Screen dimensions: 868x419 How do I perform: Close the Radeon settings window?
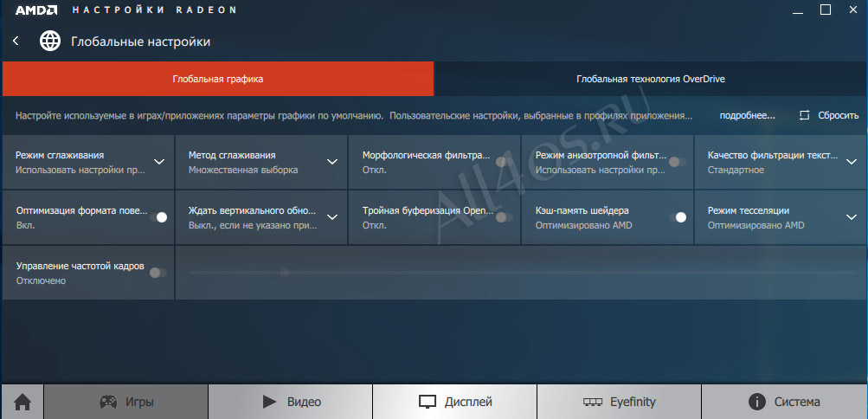click(x=852, y=10)
